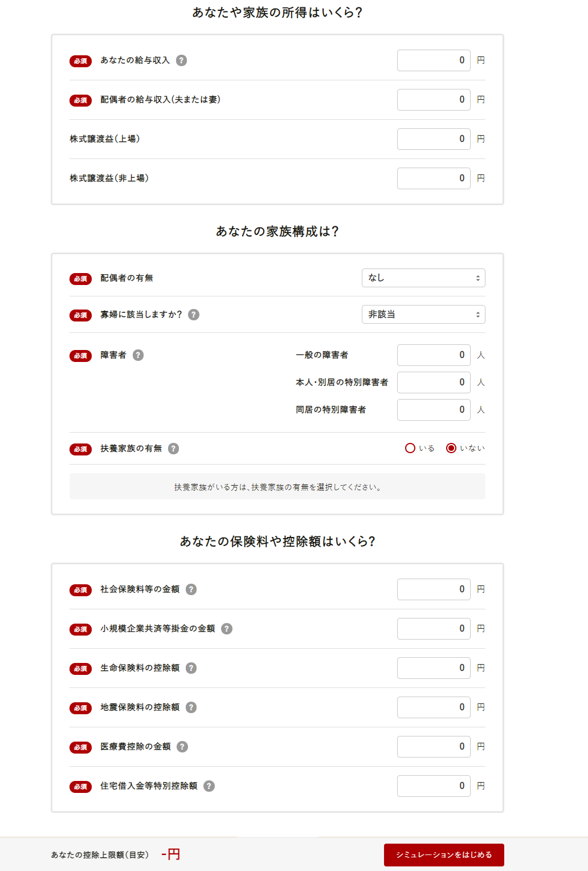
Task: Open help for 寡婦に該当しますか
Action: click(194, 315)
